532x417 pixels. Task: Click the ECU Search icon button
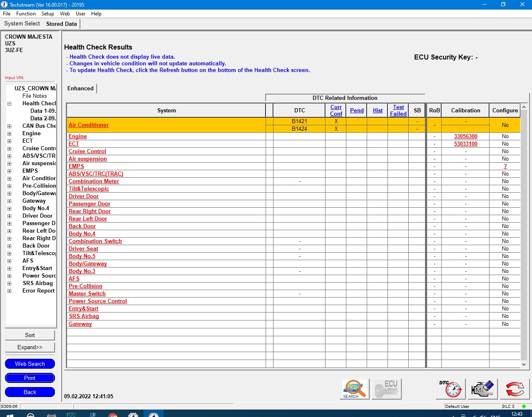click(x=354, y=389)
